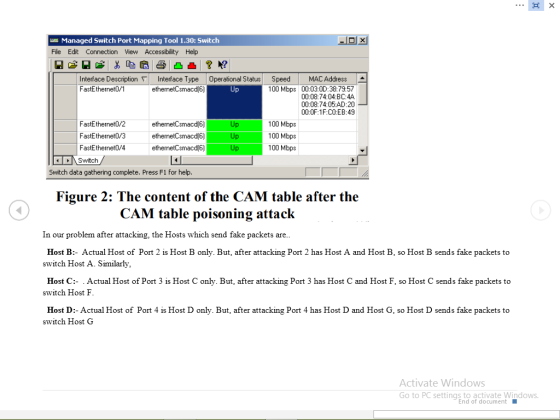Click the printer icon
This screenshot has height=420, width=560.
coord(161,65)
